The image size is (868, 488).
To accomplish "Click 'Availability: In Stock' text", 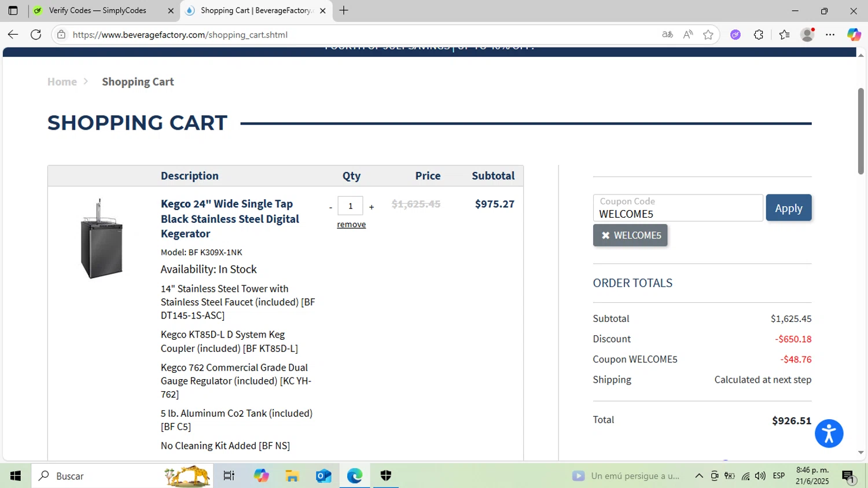I will point(208,269).
